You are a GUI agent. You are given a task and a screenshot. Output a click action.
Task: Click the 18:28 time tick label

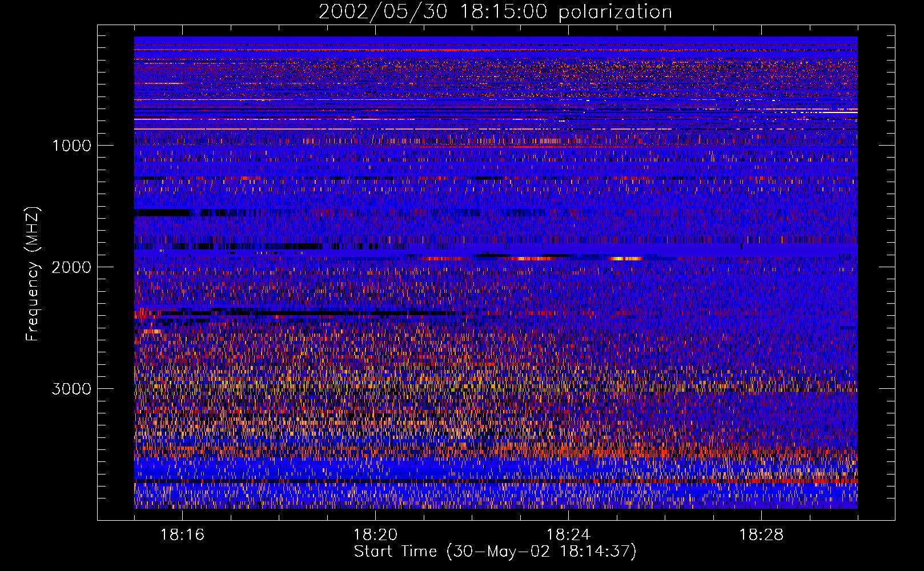761,535
